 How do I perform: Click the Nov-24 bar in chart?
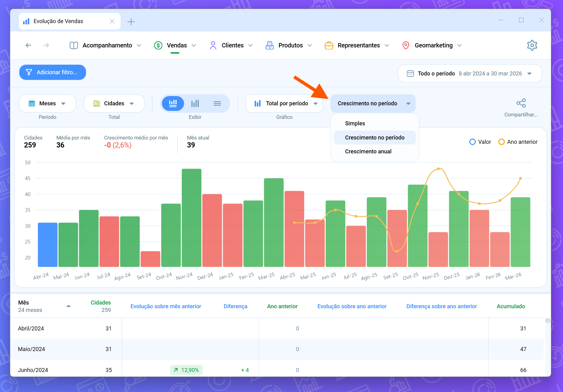[x=191, y=217]
